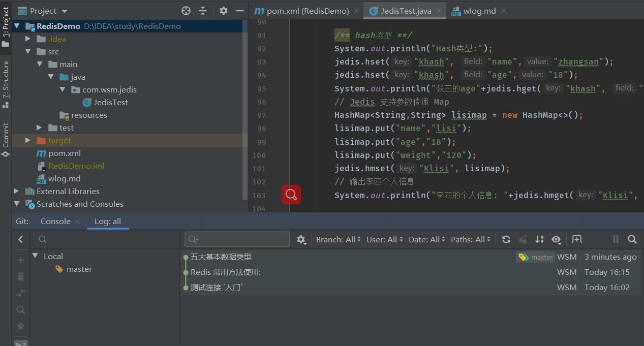The image size is (644, 346).
Task: Expand the test folder
Action: click(40, 128)
